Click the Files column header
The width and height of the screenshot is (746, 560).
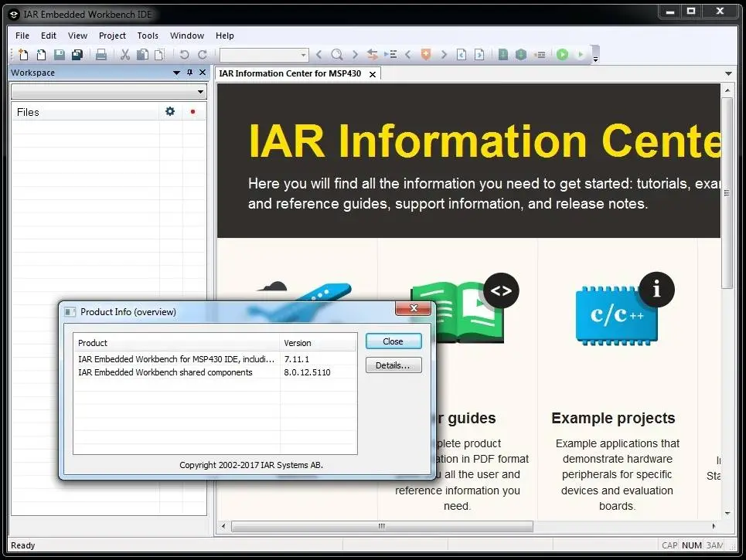85,112
